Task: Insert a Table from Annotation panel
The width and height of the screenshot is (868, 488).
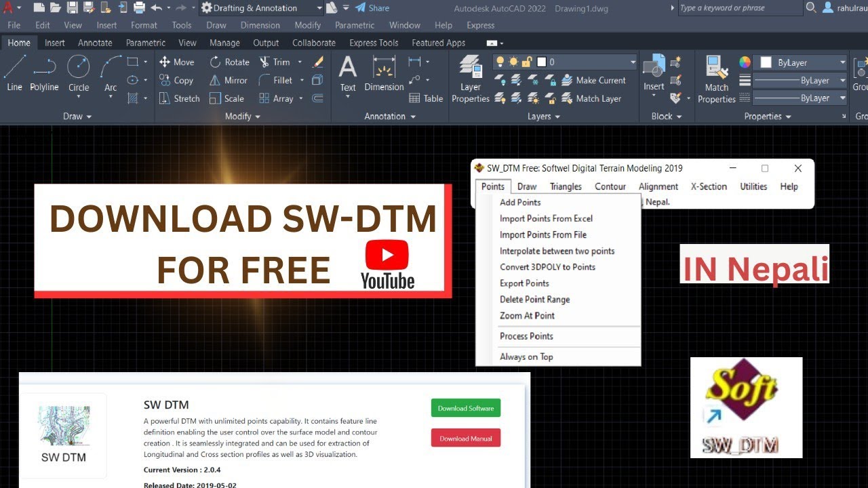Action: point(426,98)
